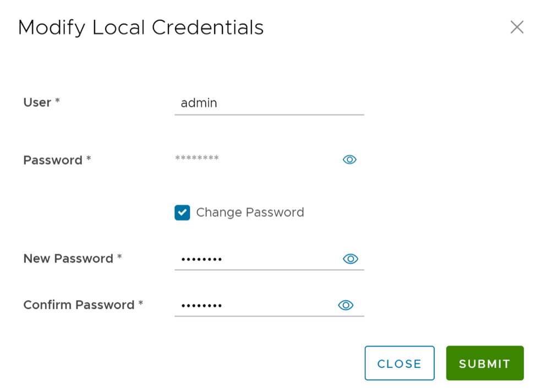535x392 pixels.
Task: Click the New Password label
Action: [x=68, y=259]
